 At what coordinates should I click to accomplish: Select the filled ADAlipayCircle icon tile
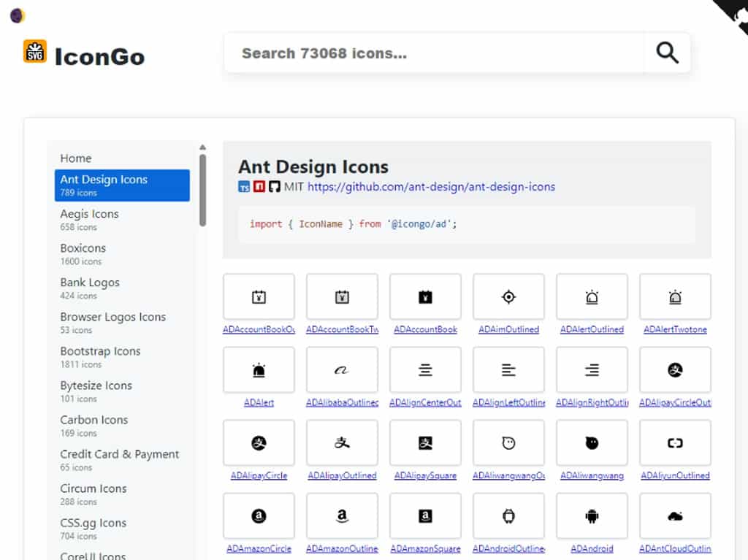[259, 442]
